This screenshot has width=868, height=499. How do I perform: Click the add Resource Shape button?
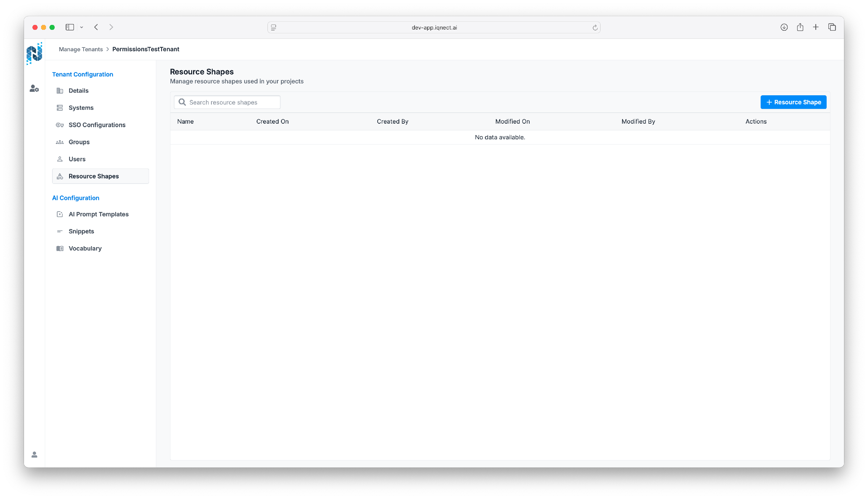tap(793, 102)
